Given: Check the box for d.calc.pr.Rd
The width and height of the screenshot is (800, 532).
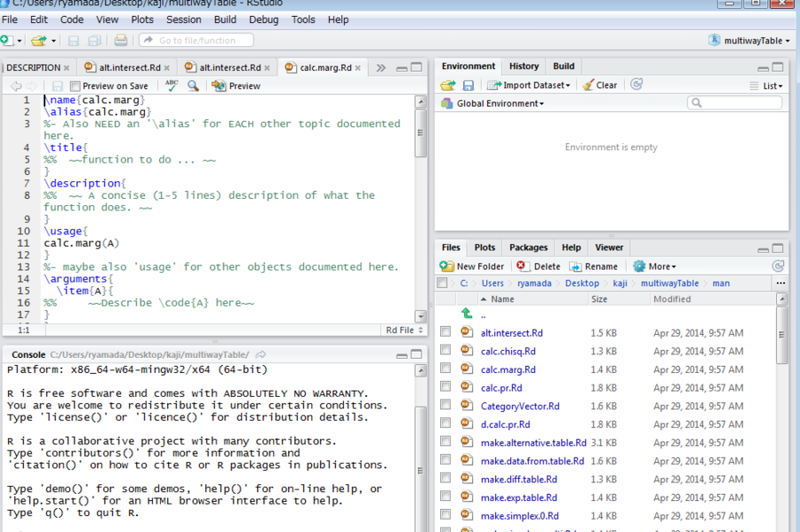Looking at the screenshot, I should click(x=445, y=424).
